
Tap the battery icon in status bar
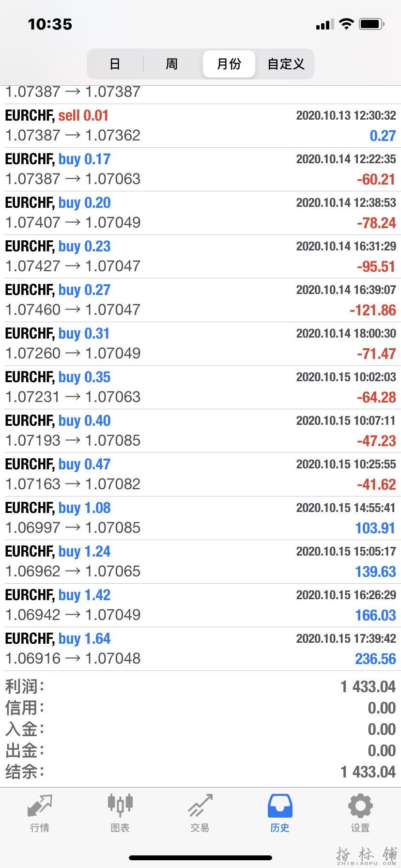pyautogui.click(x=372, y=24)
